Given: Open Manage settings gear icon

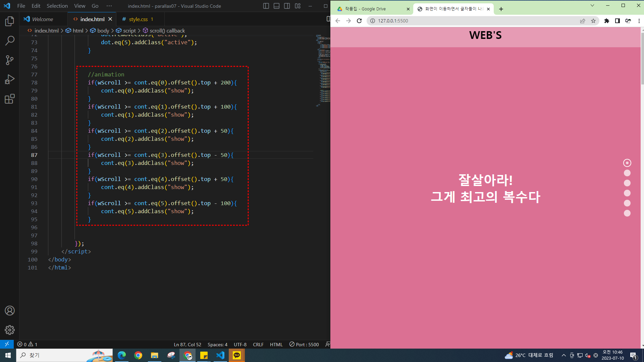Looking at the screenshot, I should pos(10,330).
